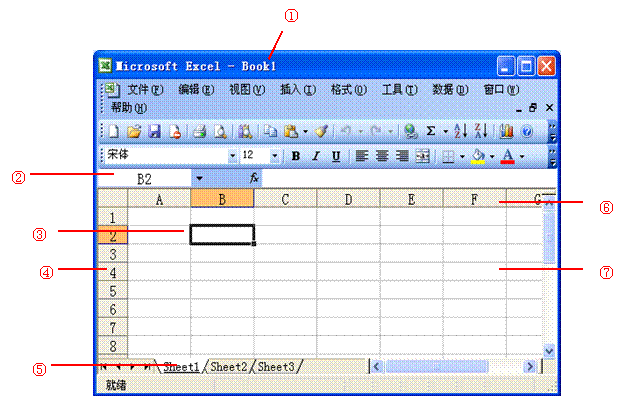Select the row 5 header
The height and width of the screenshot is (396, 627).
point(113,291)
